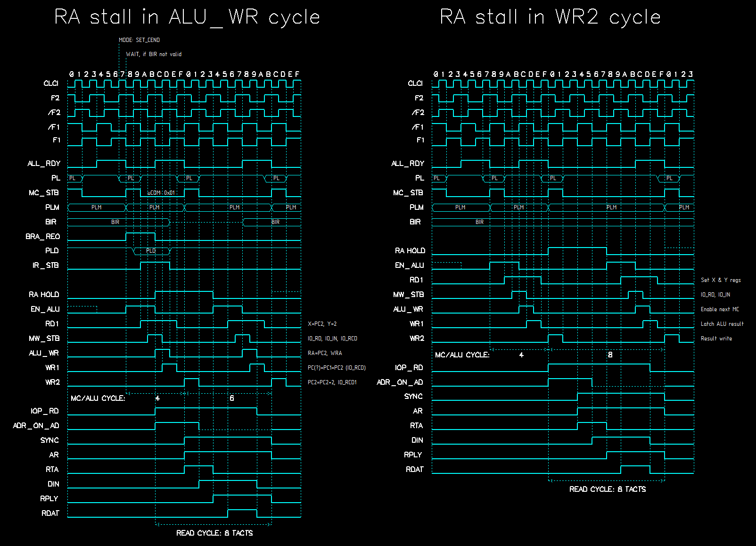This screenshot has width=756, height=546.
Task: Click the CLCI label in ALU_WR diagram
Action: click(x=51, y=83)
